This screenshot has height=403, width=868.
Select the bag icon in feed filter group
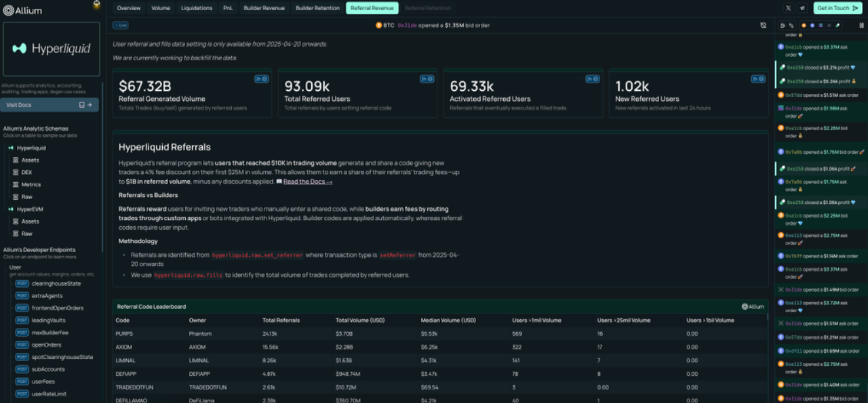point(783,25)
